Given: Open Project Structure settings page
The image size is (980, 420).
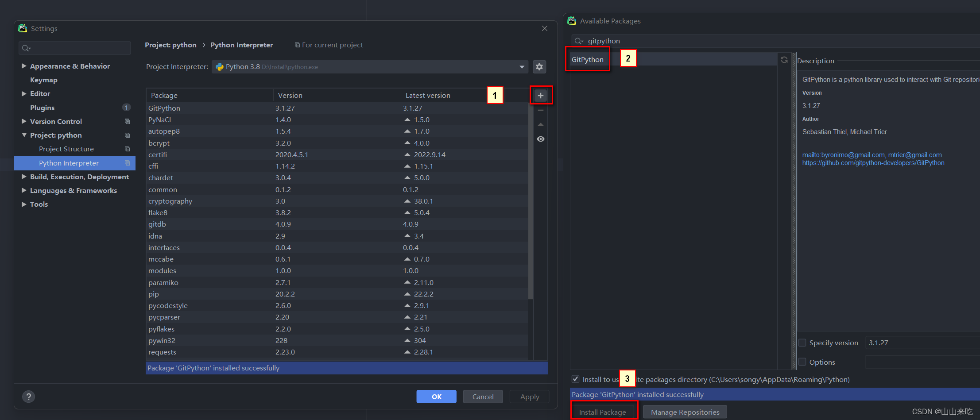Looking at the screenshot, I should tap(66, 149).
